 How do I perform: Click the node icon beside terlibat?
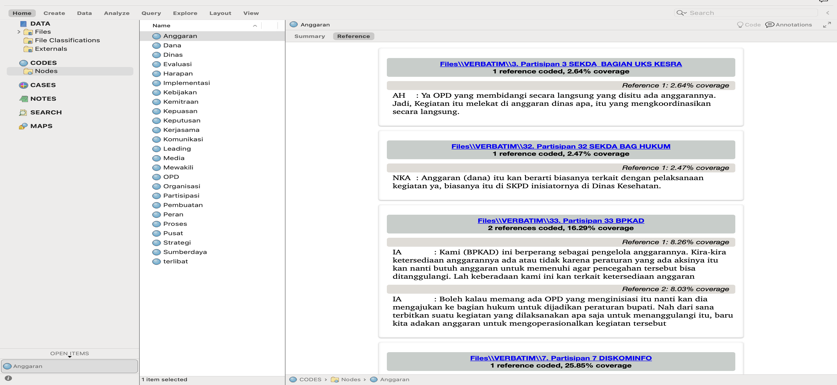(x=156, y=262)
